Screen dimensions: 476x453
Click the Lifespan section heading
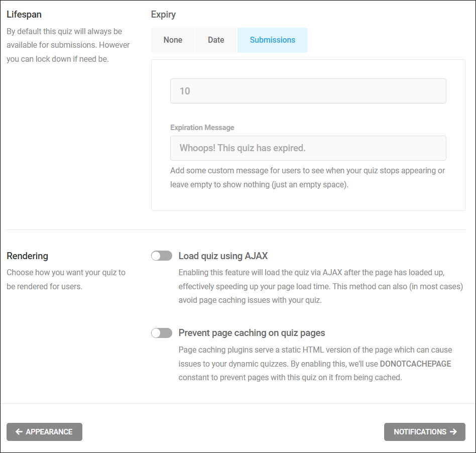24,15
